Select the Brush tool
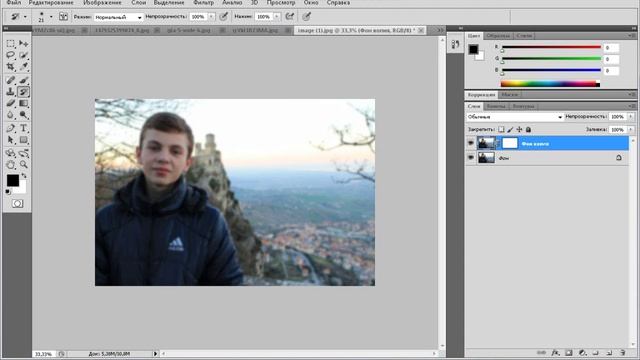The height and width of the screenshot is (360, 640). click(23, 80)
